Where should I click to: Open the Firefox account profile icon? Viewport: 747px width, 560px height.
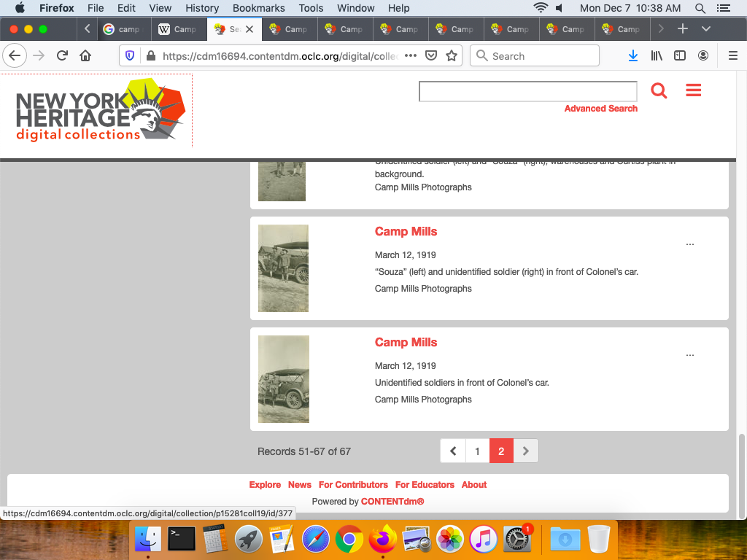tap(703, 56)
